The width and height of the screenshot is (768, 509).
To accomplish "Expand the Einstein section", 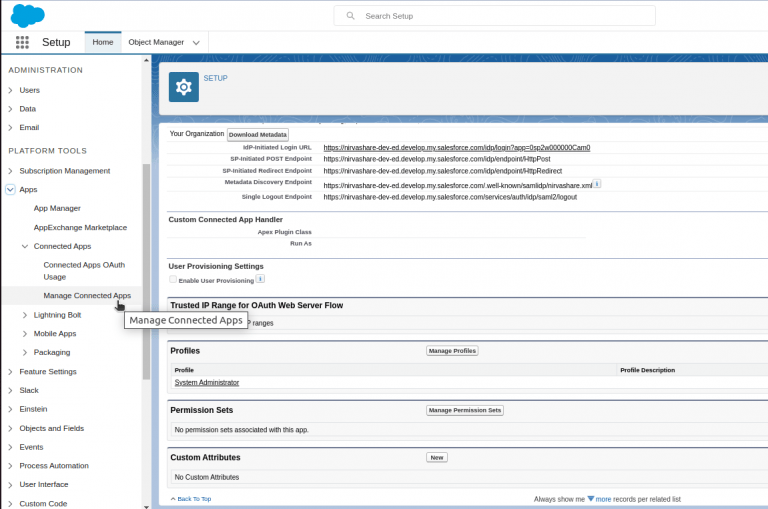I will click(10, 409).
